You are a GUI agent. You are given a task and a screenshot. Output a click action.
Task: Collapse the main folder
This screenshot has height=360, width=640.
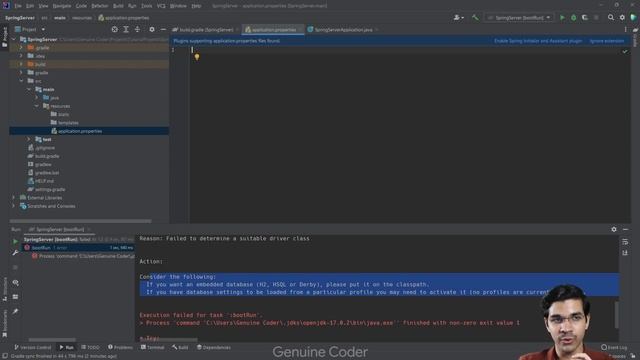pyautogui.click(x=29, y=89)
